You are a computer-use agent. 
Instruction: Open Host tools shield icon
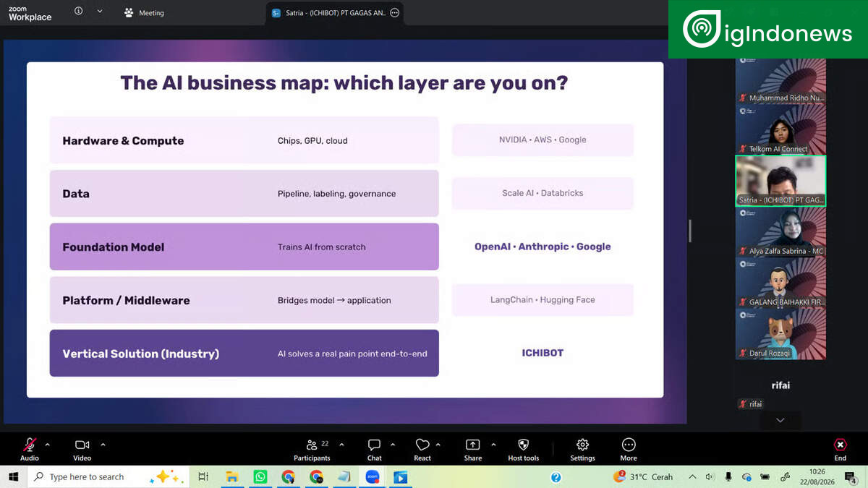[524, 445]
